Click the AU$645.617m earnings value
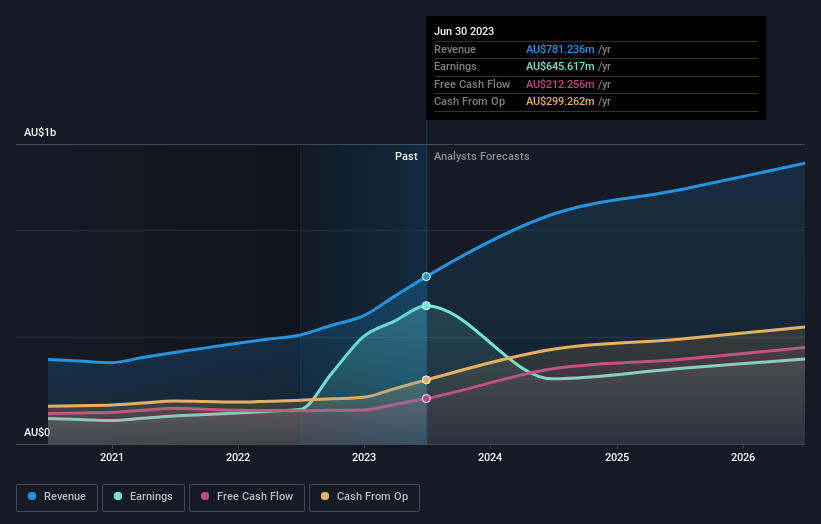Screen dimensions: 821x524 (x=560, y=66)
